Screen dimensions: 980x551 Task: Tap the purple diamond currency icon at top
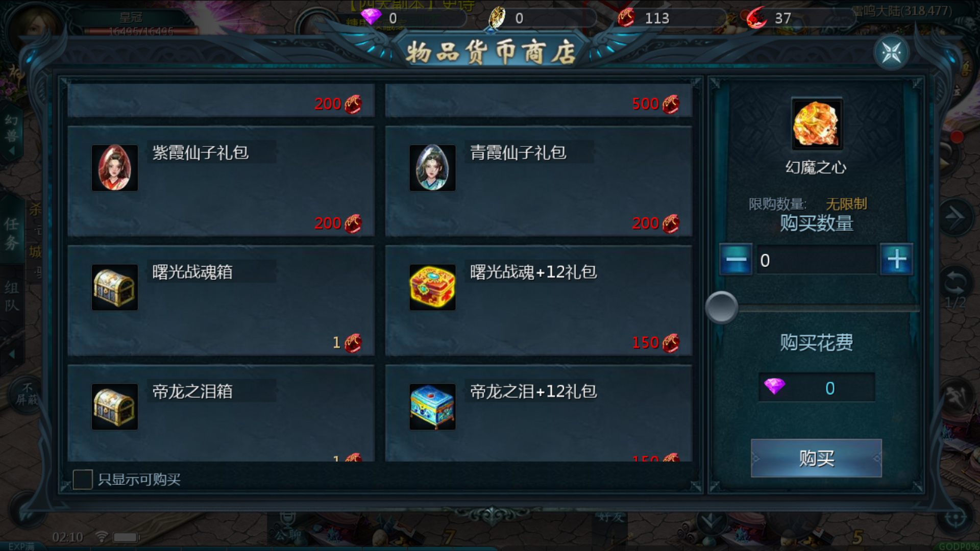tap(371, 17)
